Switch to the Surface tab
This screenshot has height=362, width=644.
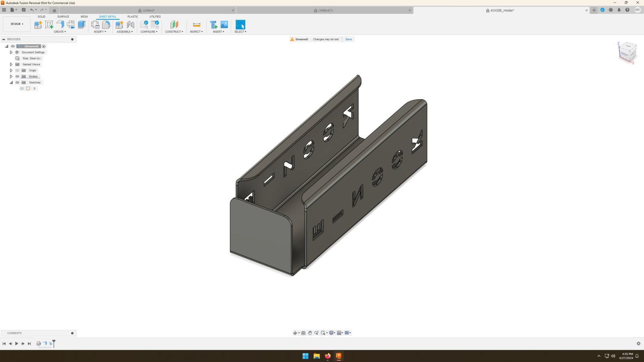point(63,17)
